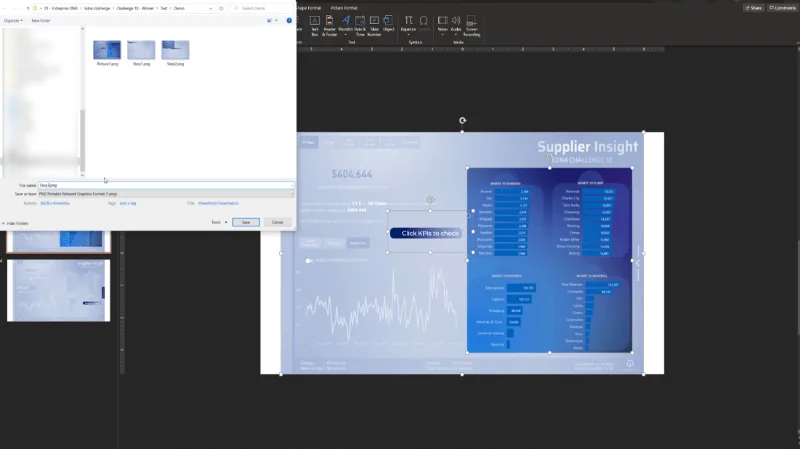800x449 pixels.
Task: Select Picture1.png file
Action: tap(107, 53)
